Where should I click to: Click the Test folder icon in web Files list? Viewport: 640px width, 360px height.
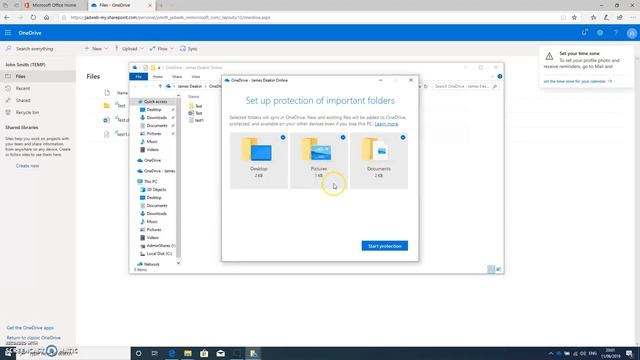click(x=107, y=106)
